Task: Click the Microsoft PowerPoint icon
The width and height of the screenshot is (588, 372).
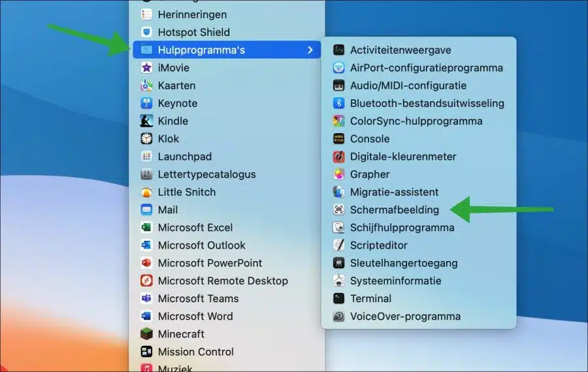Action: [x=146, y=263]
